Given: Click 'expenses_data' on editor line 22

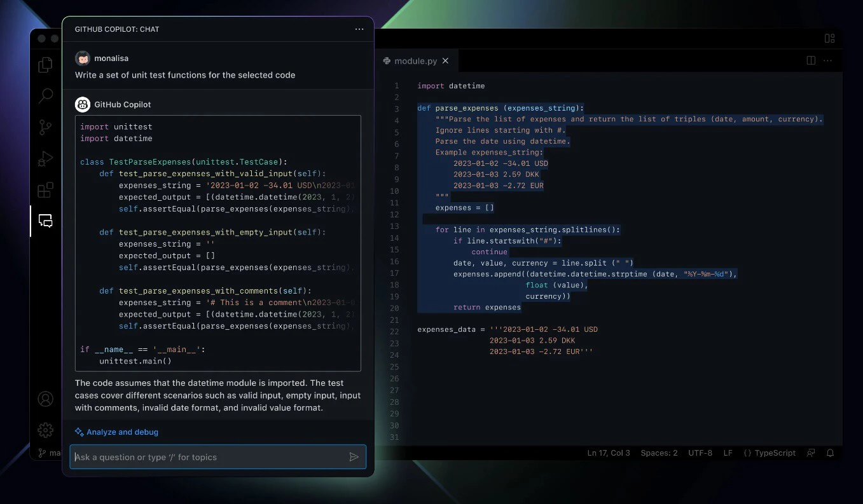Looking at the screenshot, I should [x=446, y=329].
